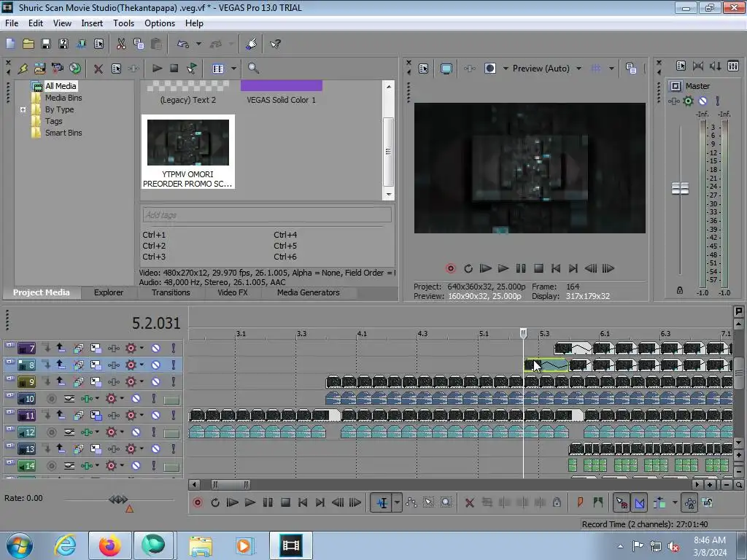Screen dimensions: 747x560
Task: Create a new project with New icon
Action: tap(10, 44)
